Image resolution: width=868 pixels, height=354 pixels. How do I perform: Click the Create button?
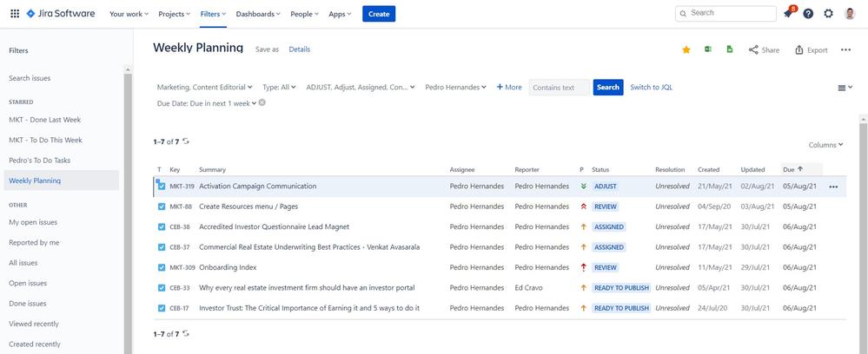[379, 14]
